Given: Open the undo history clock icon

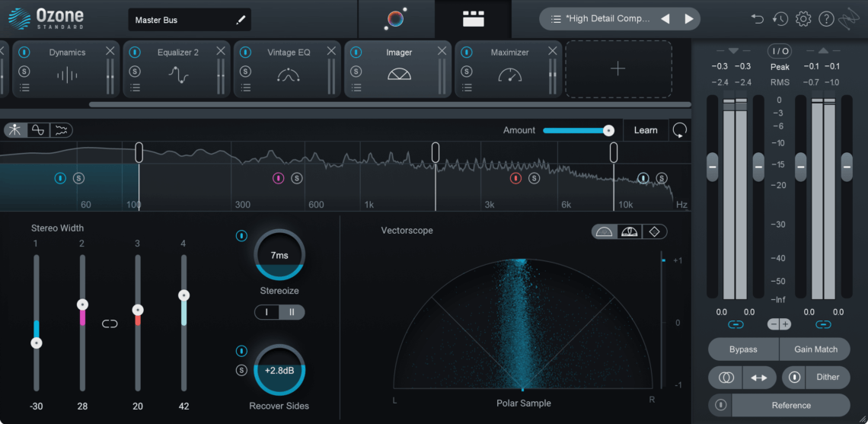Looking at the screenshot, I should pyautogui.click(x=780, y=19).
